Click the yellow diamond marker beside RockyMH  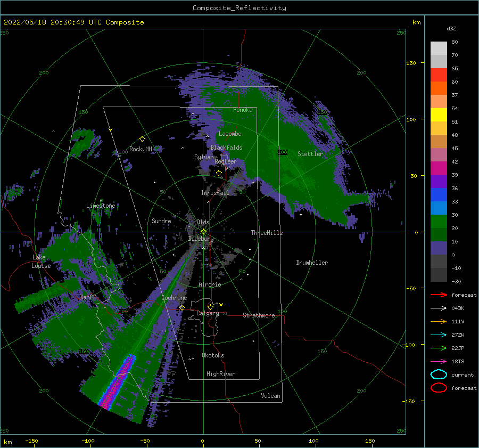pyautogui.click(x=142, y=139)
